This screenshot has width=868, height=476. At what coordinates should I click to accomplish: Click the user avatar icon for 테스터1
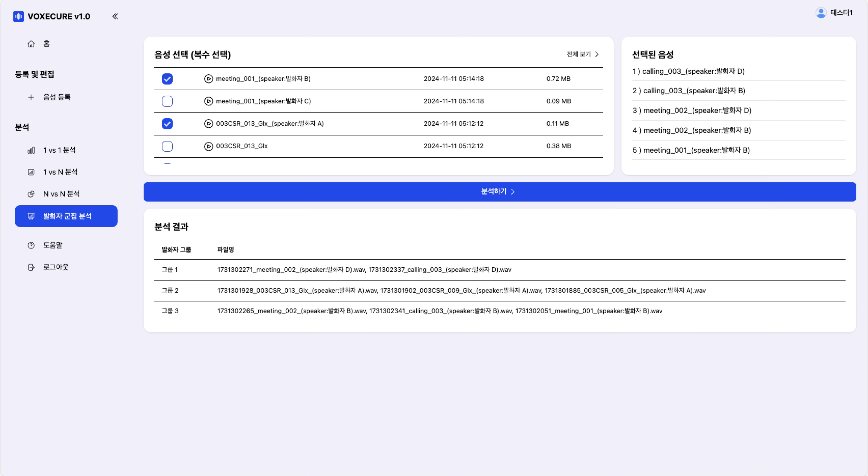821,13
